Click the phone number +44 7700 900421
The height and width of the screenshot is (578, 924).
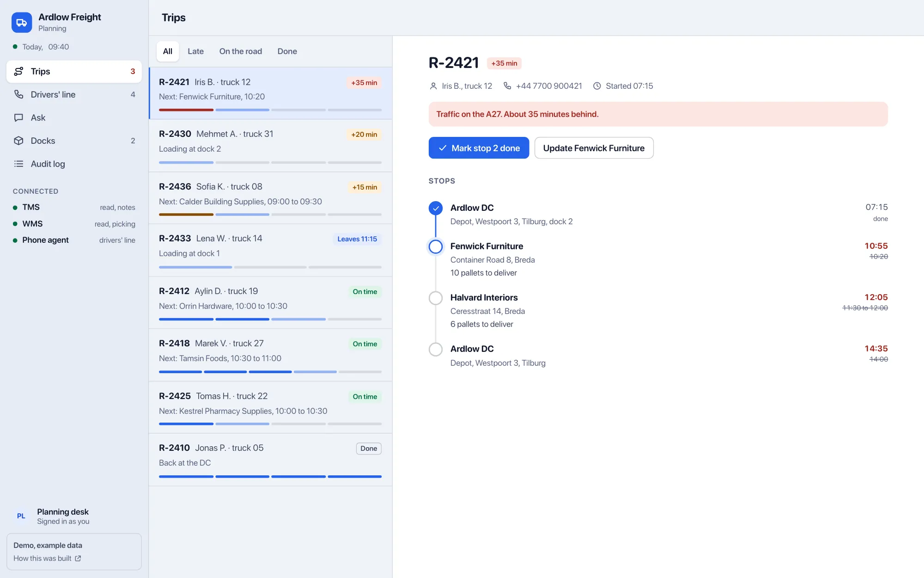coord(549,86)
